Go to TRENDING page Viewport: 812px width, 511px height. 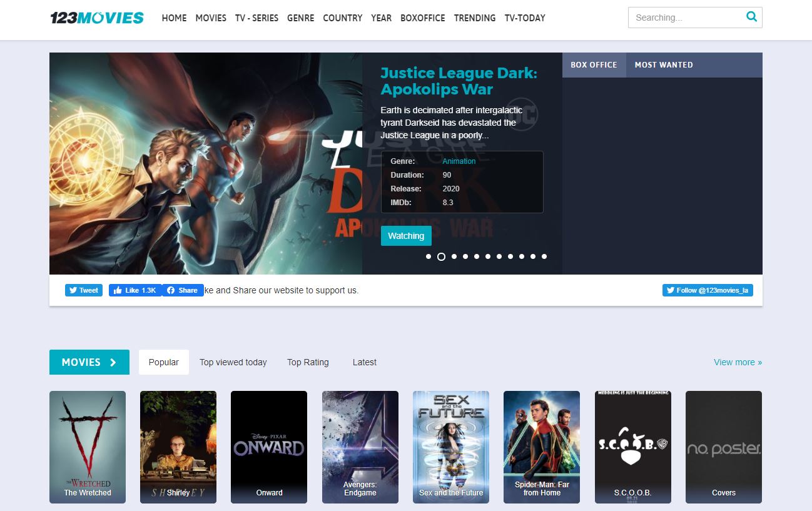(x=475, y=18)
